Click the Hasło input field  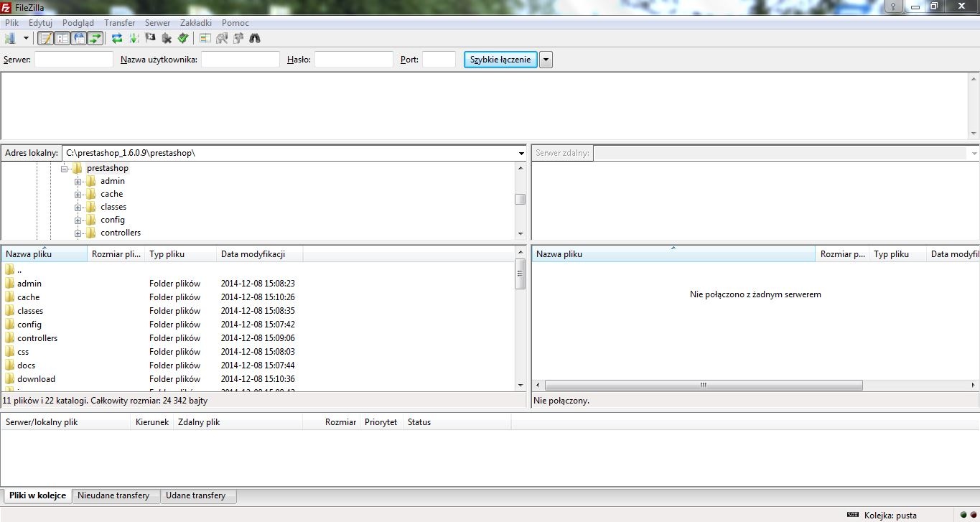[x=353, y=60]
